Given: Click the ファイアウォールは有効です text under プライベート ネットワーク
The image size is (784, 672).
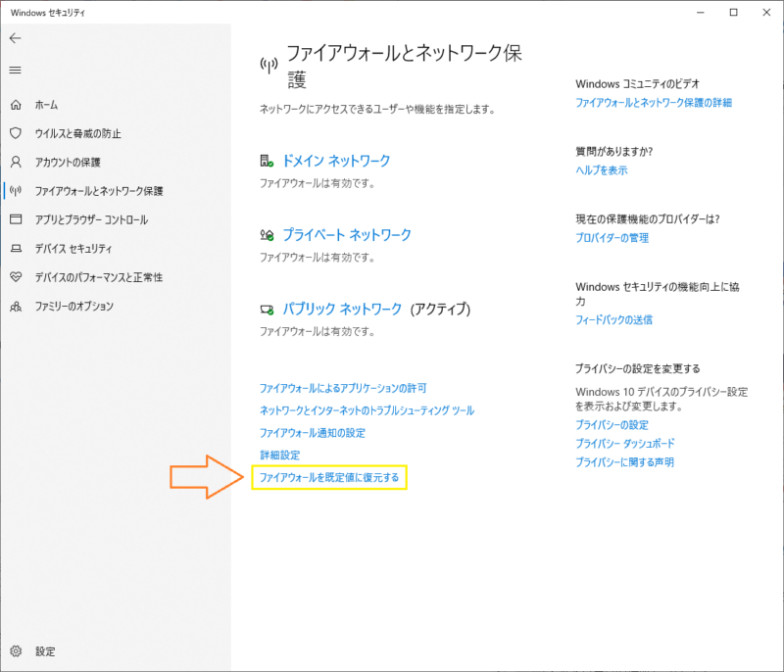Looking at the screenshot, I should pos(317,258).
